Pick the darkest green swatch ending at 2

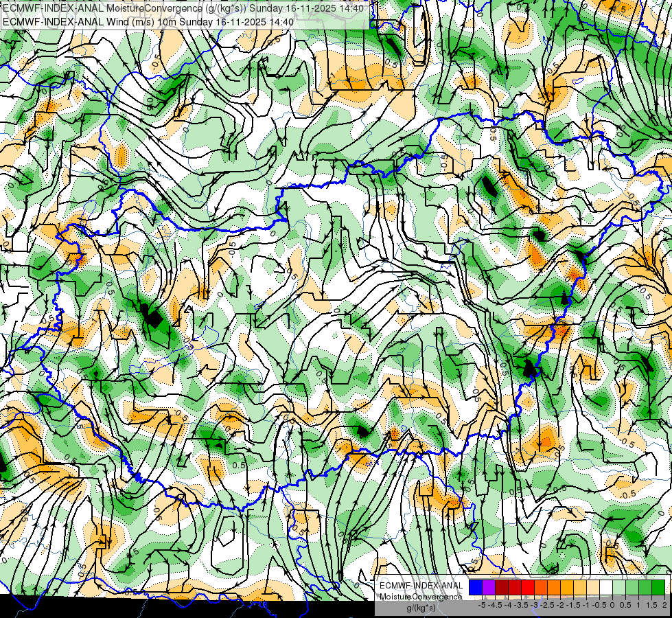[x=658, y=588]
